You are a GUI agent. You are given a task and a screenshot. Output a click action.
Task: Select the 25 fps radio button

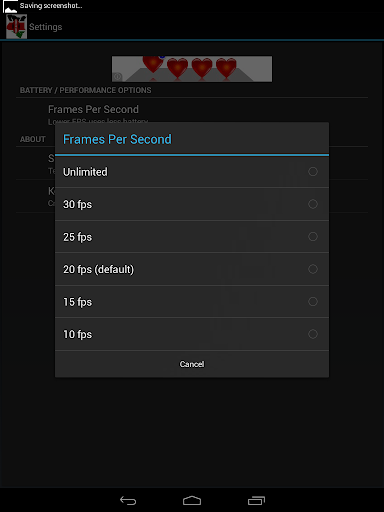tap(313, 237)
